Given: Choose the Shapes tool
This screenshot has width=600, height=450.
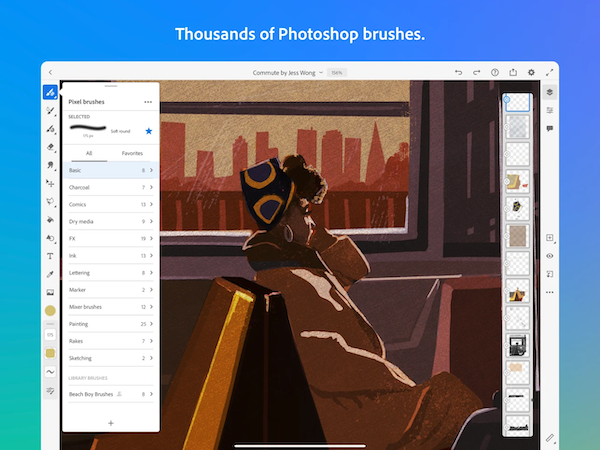Looking at the screenshot, I should point(50,238).
